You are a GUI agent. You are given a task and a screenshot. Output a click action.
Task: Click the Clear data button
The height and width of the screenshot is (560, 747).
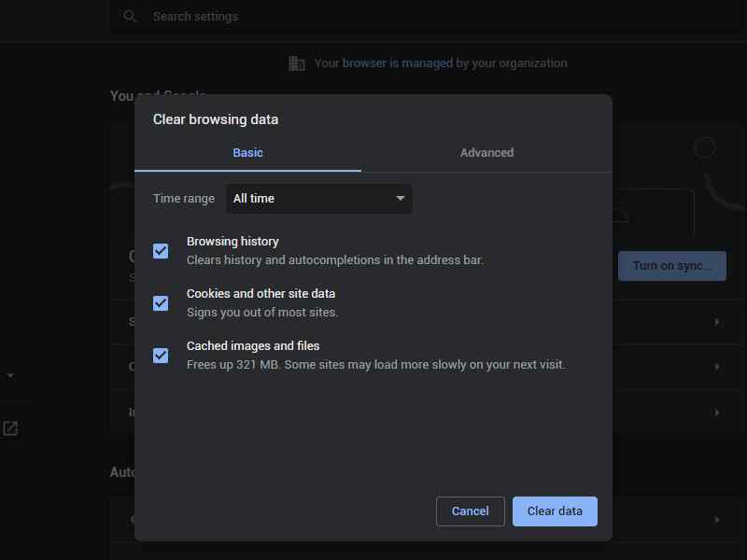555,511
